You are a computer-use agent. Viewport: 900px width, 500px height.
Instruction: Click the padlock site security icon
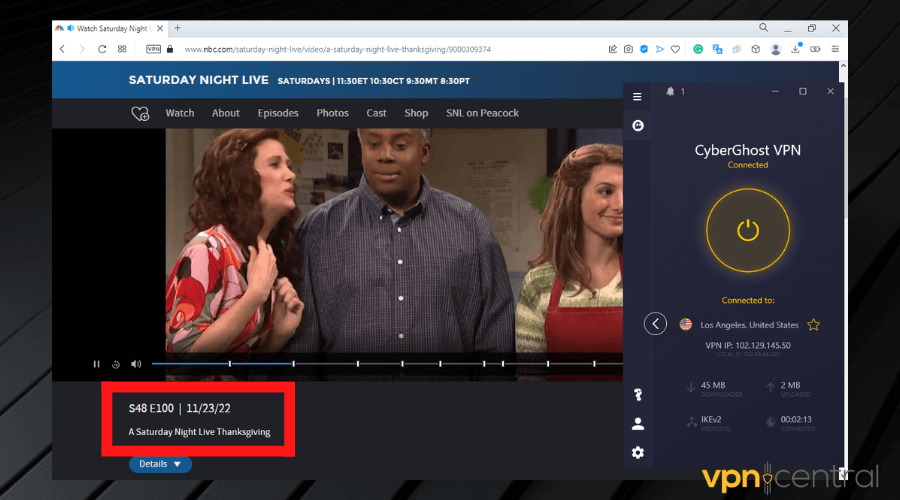click(170, 49)
